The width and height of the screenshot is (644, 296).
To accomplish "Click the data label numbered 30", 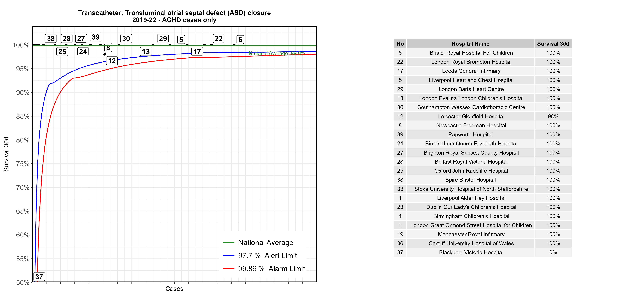I will click(126, 38).
